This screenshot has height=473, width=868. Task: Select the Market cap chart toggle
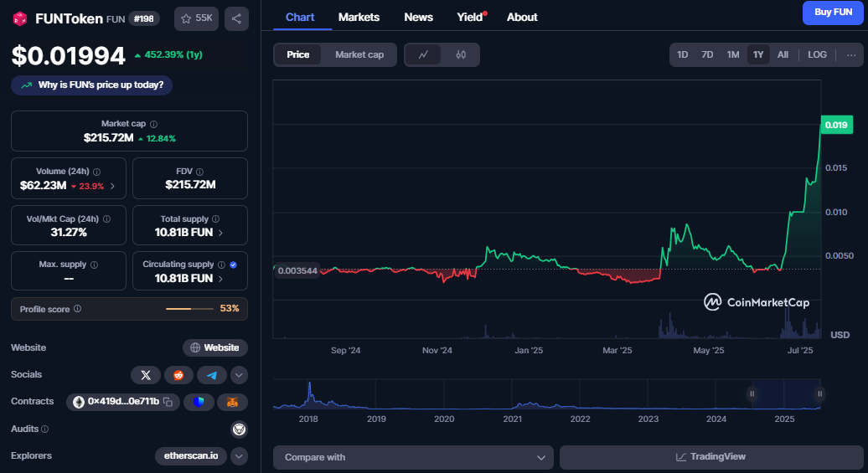(359, 54)
